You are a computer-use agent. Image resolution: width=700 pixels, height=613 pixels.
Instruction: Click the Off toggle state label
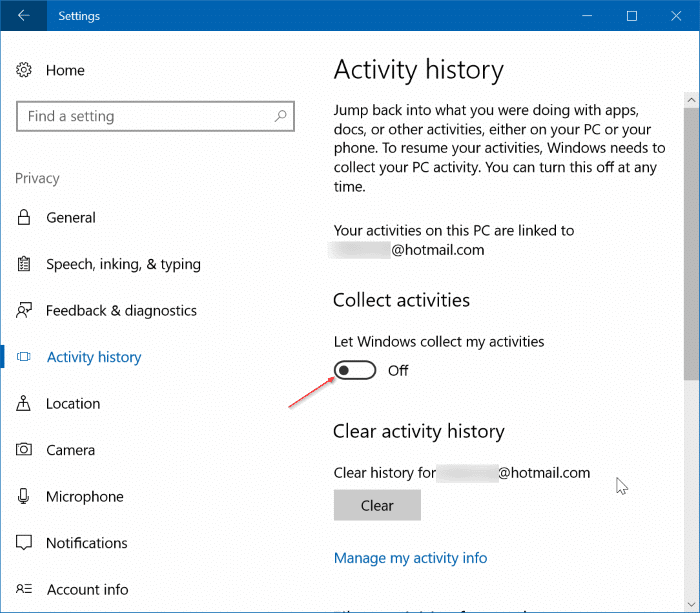(x=398, y=370)
